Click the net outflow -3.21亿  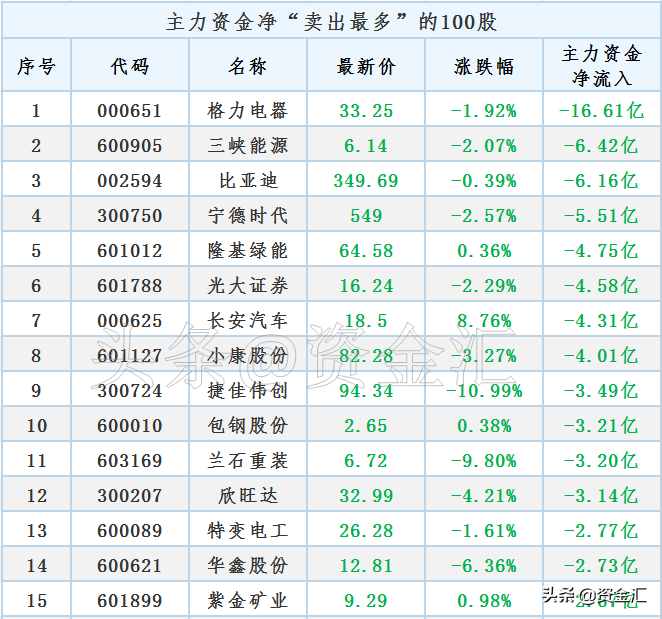click(601, 426)
